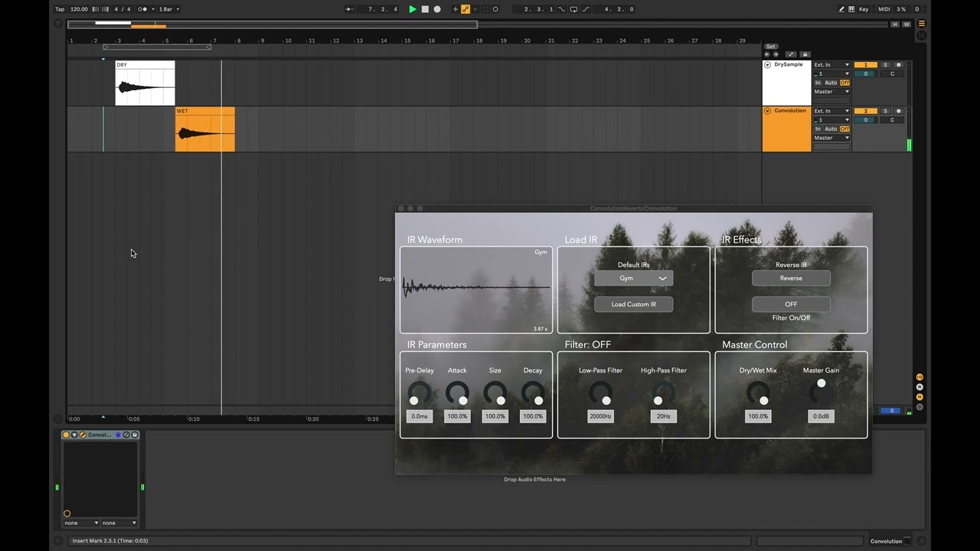Click the Set locator button
This screenshot has height=551, width=980.
(771, 46)
